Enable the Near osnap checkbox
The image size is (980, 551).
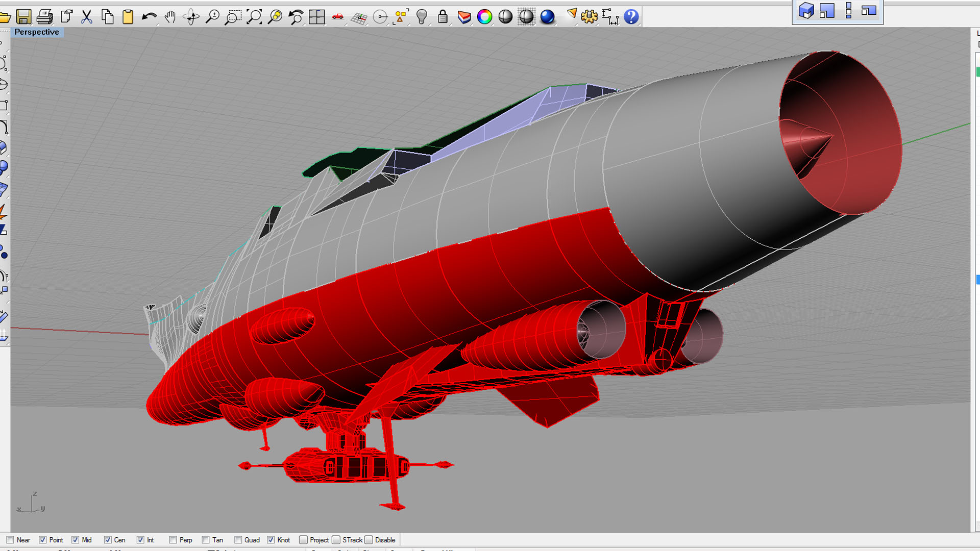pos(10,540)
